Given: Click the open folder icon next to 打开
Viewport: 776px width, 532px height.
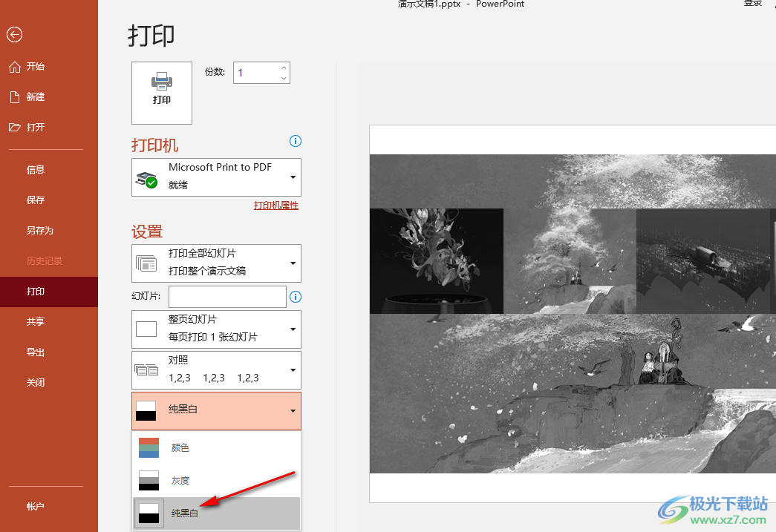Looking at the screenshot, I should (15, 127).
